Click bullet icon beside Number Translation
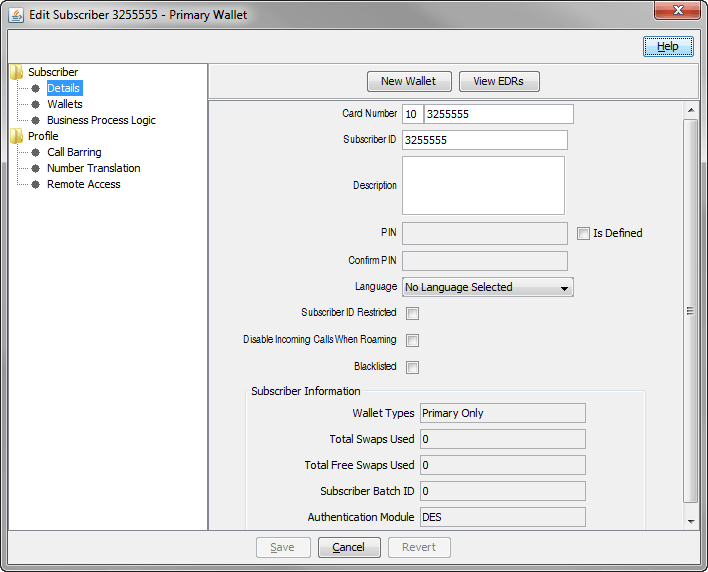708x572 pixels. pyautogui.click(x=36, y=168)
